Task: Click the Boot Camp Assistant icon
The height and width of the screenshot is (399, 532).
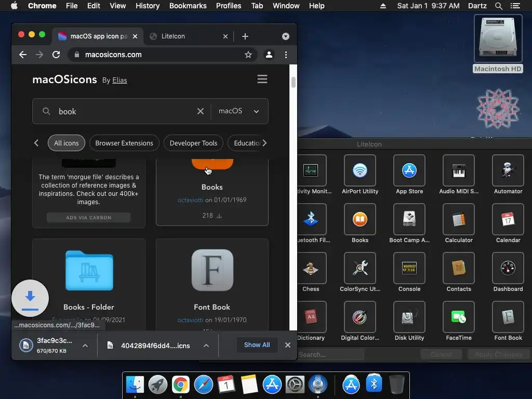Action: coord(409,219)
